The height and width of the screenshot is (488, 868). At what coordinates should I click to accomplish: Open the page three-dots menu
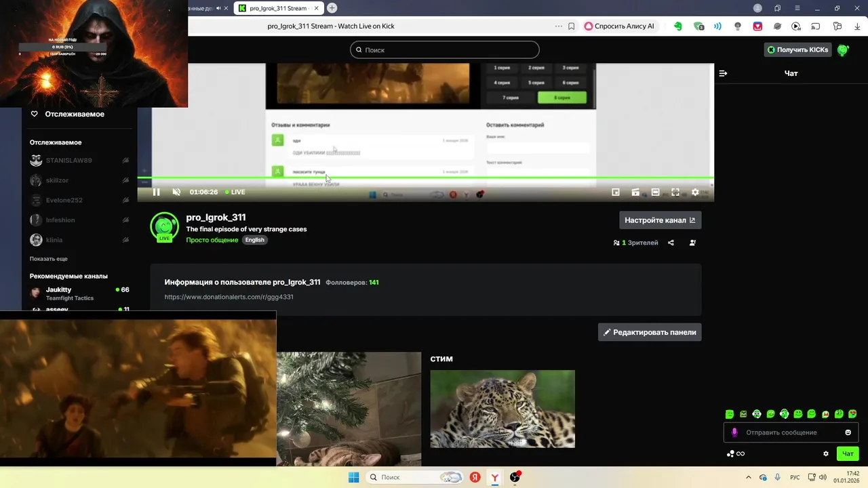tap(558, 26)
